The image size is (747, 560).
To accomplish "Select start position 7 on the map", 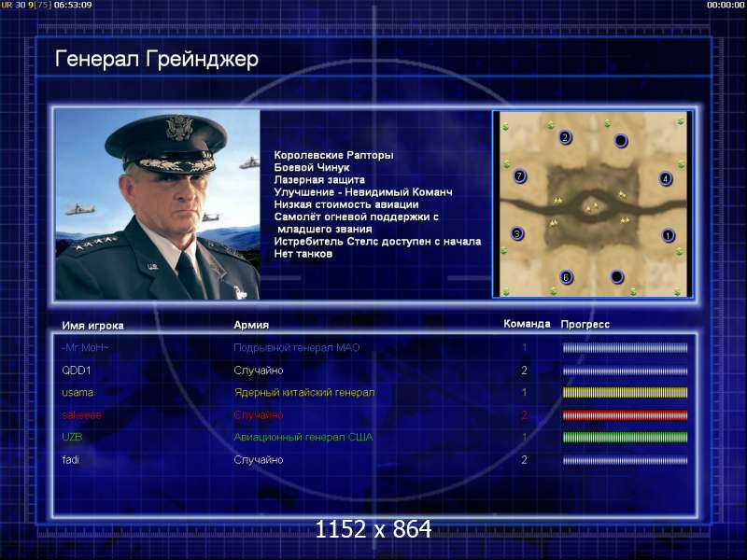I will (520, 176).
